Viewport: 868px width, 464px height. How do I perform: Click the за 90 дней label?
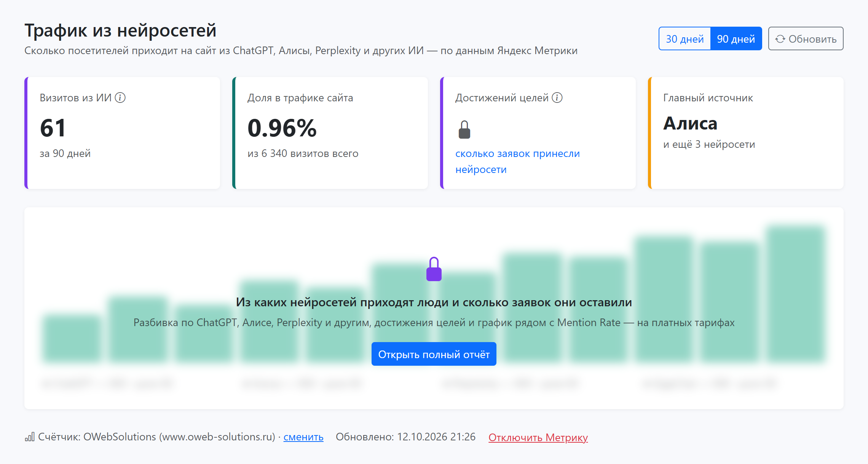pyautogui.click(x=65, y=154)
